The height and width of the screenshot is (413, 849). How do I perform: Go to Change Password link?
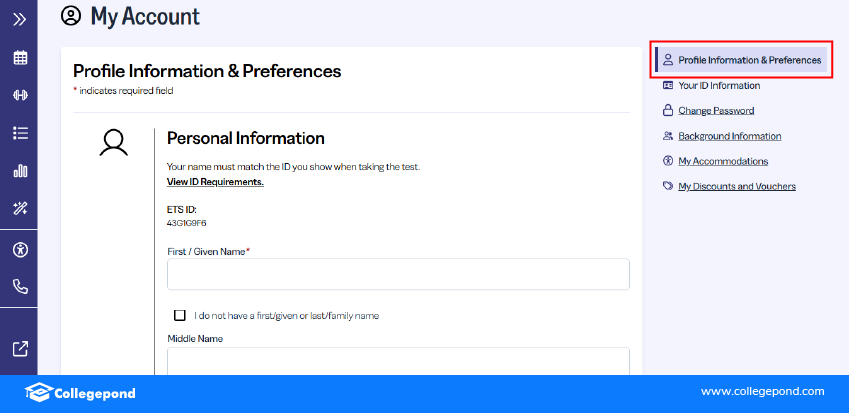tap(716, 111)
